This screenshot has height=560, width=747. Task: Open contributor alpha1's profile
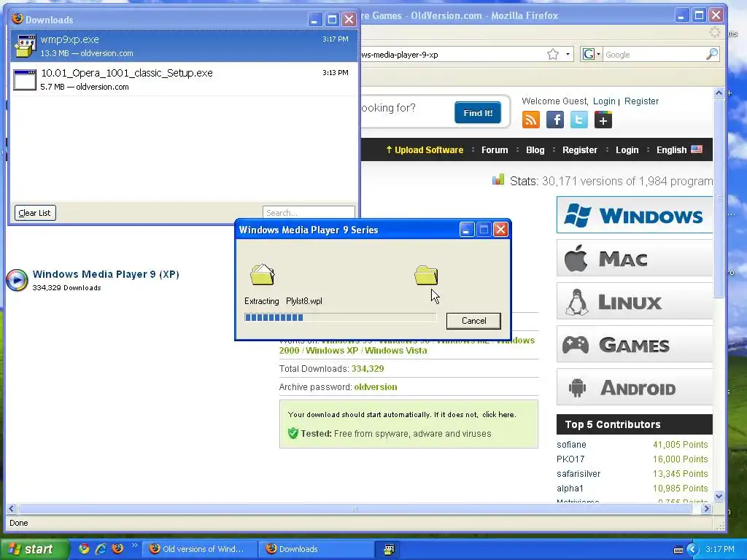pyautogui.click(x=570, y=488)
